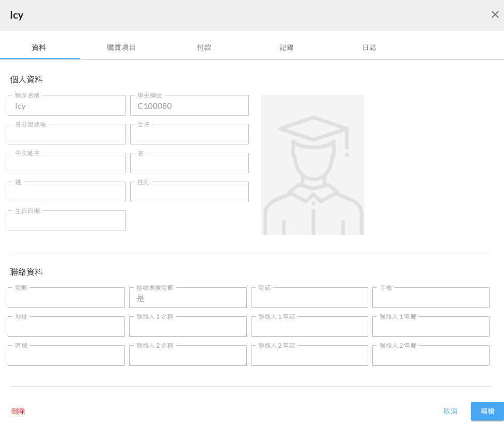Viewport: 504px width, 423px height.
Task: Click the Icy title in the header
Action: click(x=17, y=15)
